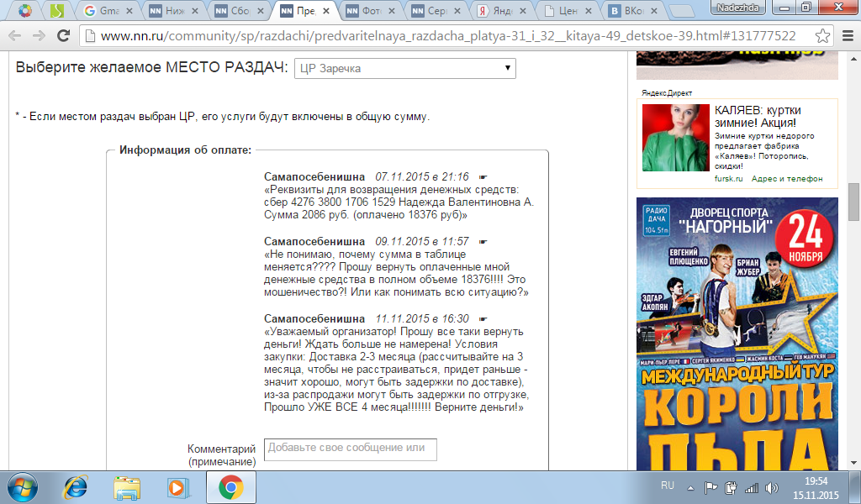Switch to the Цен tab
Screen dimensions: 861x504
pyautogui.click(x=569, y=10)
